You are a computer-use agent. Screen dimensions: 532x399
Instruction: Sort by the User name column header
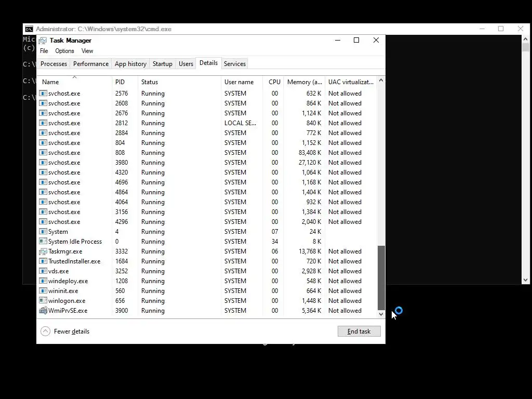pyautogui.click(x=242, y=82)
